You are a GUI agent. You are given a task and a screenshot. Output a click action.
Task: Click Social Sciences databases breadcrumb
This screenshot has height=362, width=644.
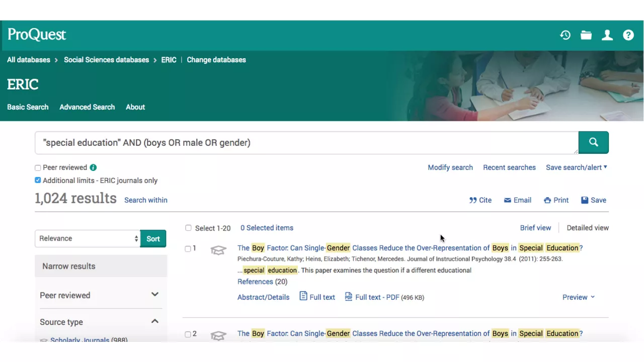[x=106, y=60]
